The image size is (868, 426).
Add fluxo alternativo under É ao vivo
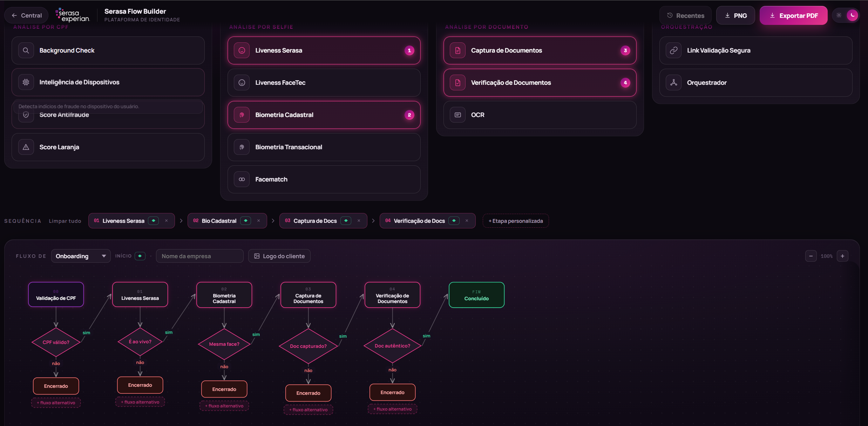click(x=140, y=402)
